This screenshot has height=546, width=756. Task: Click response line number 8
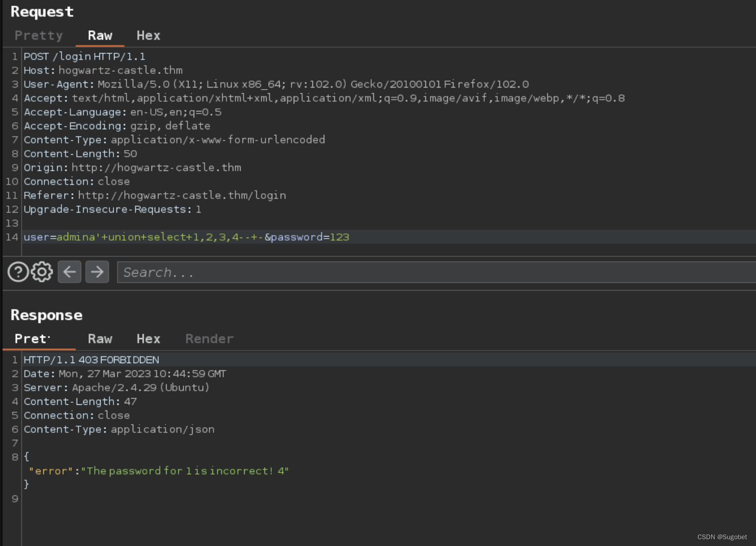(15, 457)
